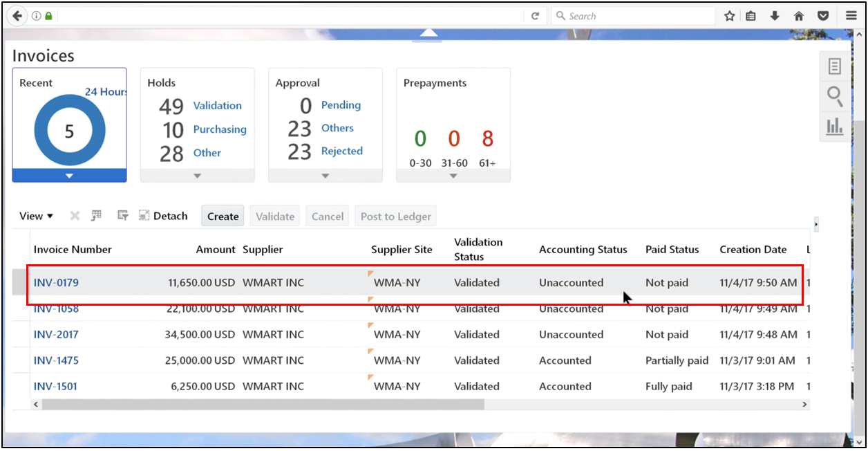Click the delete invoice X icon
This screenshot has width=868, height=451.
[74, 215]
